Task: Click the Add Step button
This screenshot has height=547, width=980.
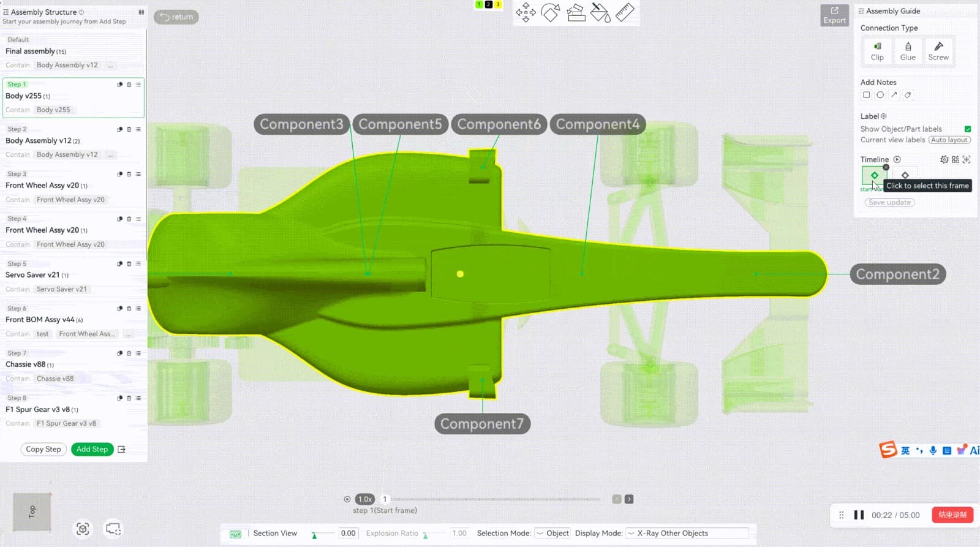Action: tap(92, 450)
